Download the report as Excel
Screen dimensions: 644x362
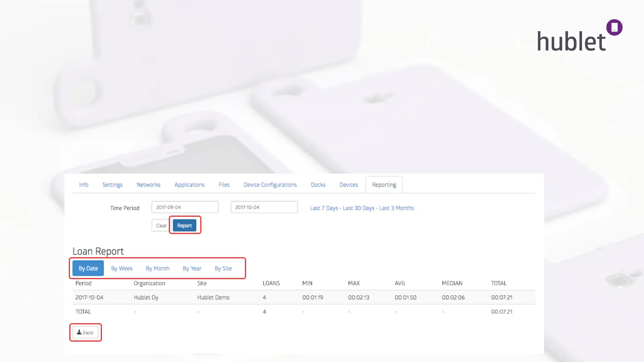click(x=85, y=333)
